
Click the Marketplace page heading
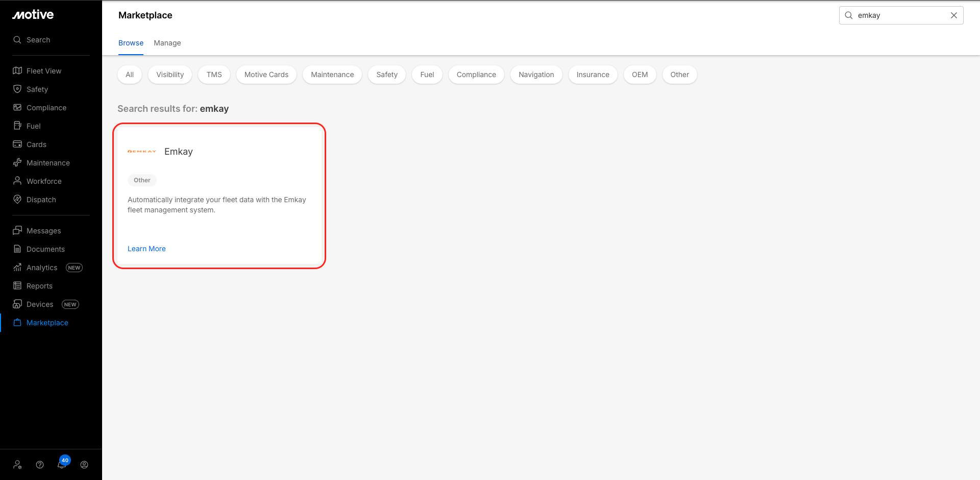pyautogui.click(x=145, y=15)
